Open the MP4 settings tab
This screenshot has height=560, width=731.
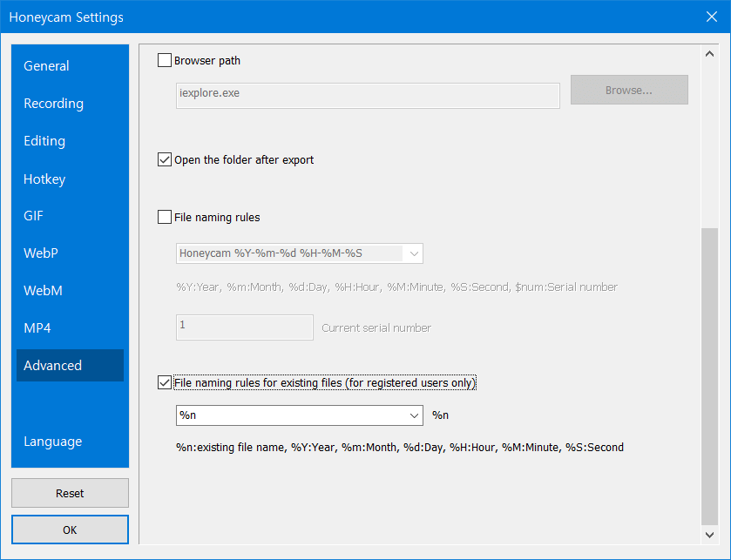pyautogui.click(x=37, y=328)
